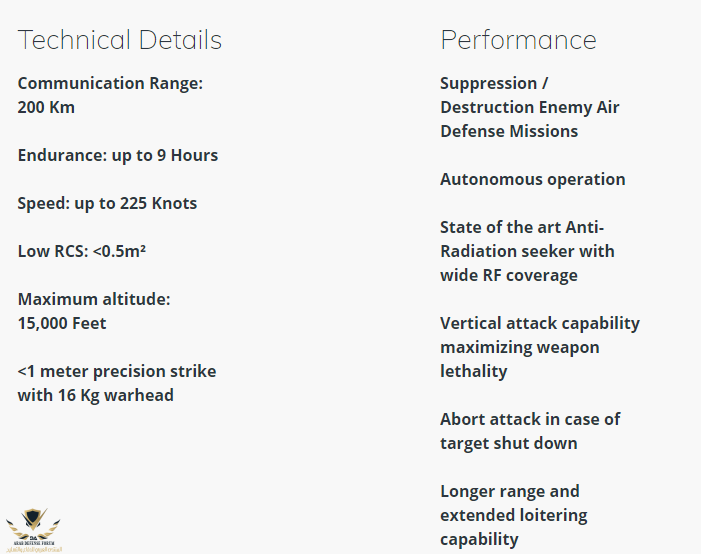Click the <1 meter precision strike line

(x=116, y=371)
